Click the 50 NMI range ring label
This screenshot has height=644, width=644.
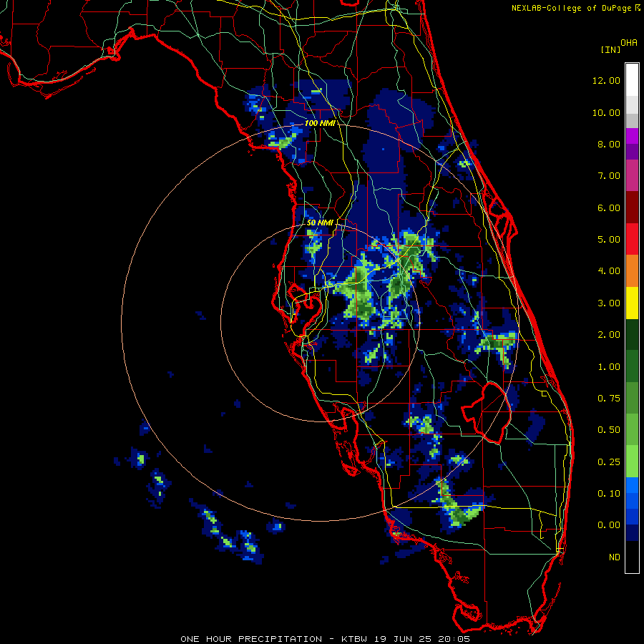[x=320, y=223]
